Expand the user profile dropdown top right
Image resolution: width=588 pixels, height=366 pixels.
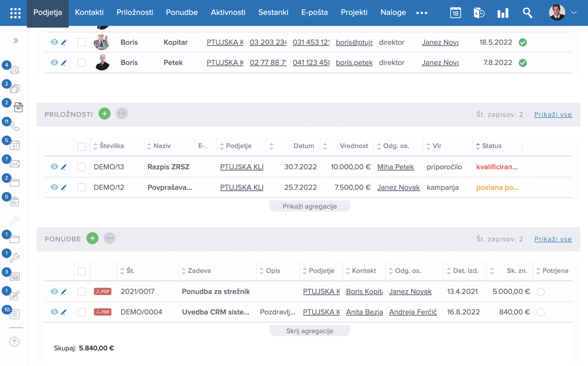tap(574, 13)
